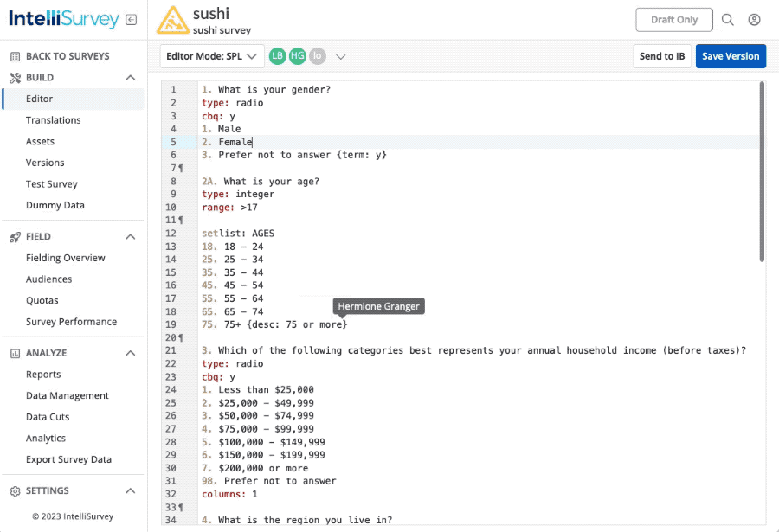Click line 1 'What is your gender?'
The image size is (779, 532).
click(266, 90)
